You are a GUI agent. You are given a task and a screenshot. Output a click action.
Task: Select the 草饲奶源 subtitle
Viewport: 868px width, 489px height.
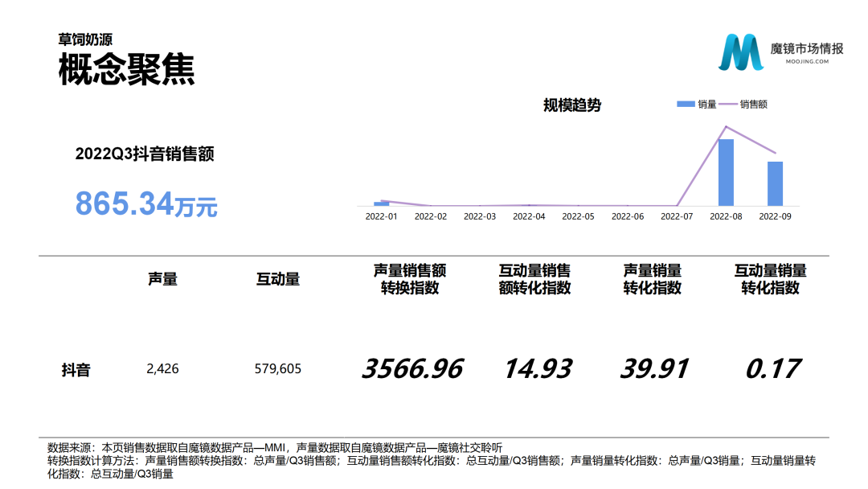coord(85,39)
